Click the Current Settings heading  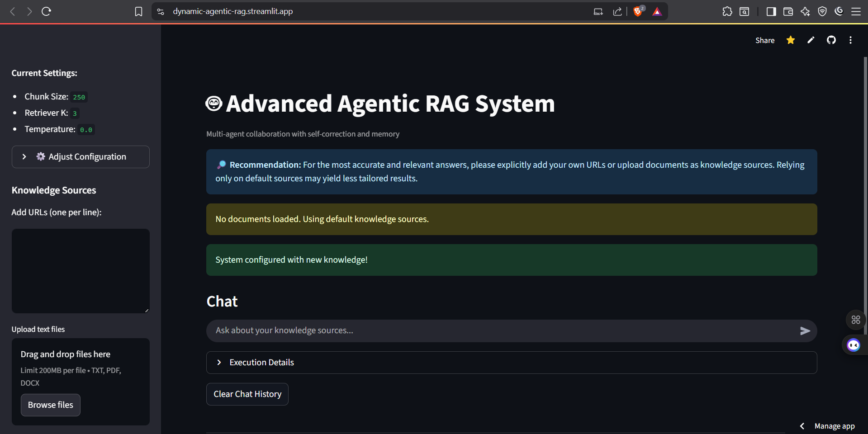44,73
